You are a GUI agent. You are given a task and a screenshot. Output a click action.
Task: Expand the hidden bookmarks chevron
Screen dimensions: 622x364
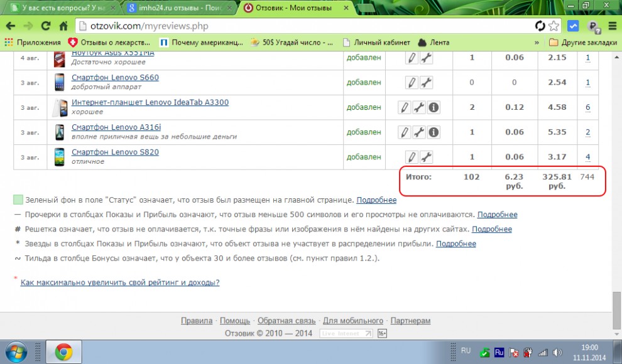537,43
